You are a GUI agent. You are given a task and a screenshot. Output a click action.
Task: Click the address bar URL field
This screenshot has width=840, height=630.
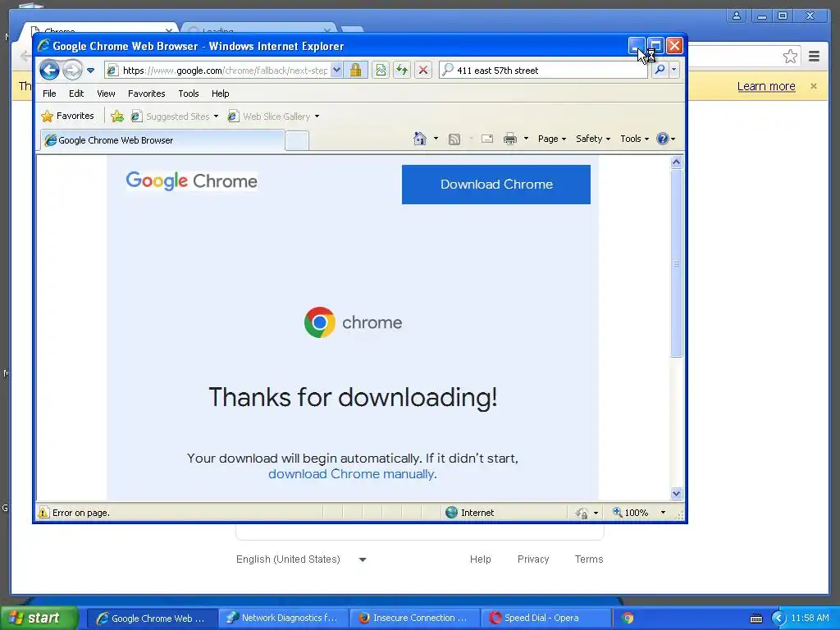coord(225,71)
